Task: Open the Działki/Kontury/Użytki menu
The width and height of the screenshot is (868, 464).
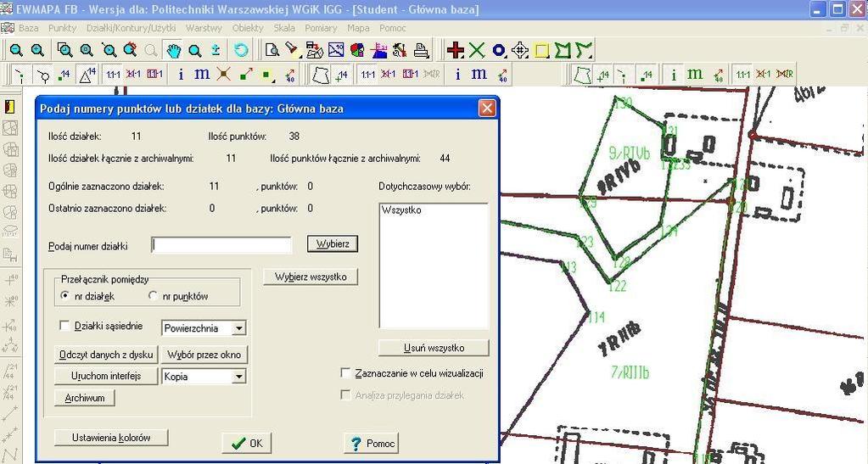Action: [x=132, y=28]
